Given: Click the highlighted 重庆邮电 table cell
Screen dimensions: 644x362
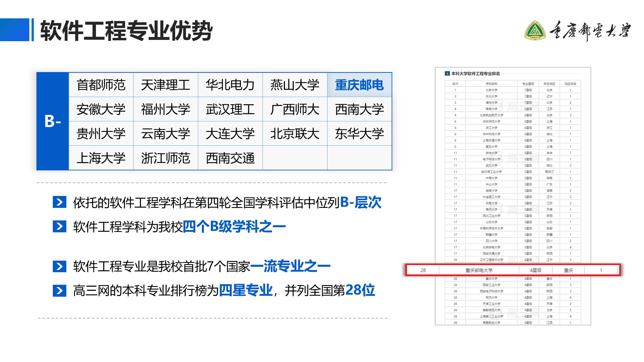Looking at the screenshot, I should (360, 85).
